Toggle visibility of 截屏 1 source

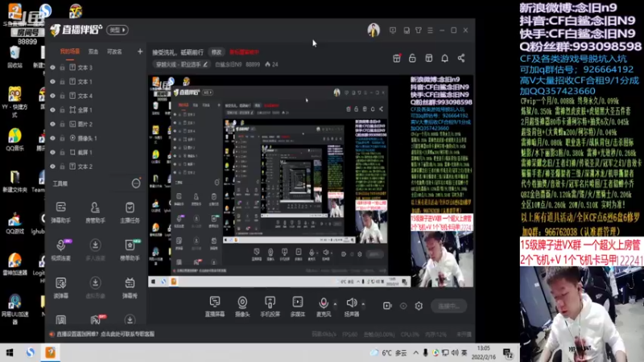click(x=52, y=152)
